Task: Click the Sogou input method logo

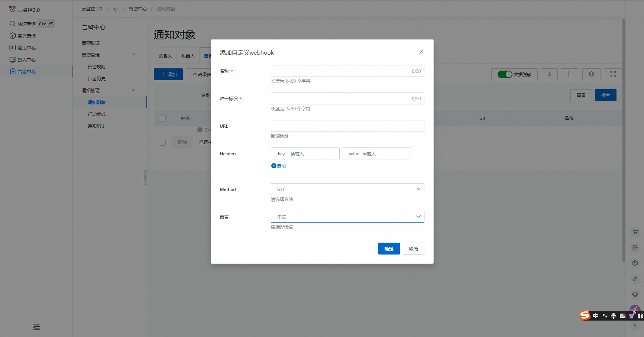Action: pyautogui.click(x=585, y=315)
